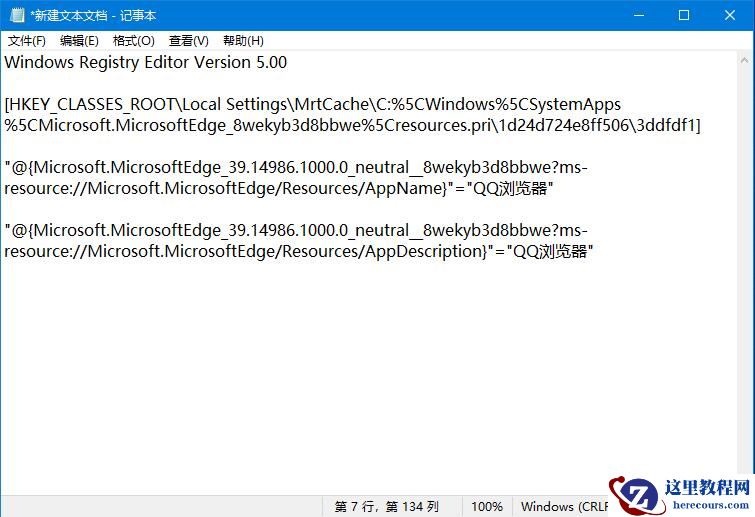This screenshot has width=755, height=517.
Task: Click the text '1d24d724e8ff506\3ddfdf1]'
Action: 600,126
